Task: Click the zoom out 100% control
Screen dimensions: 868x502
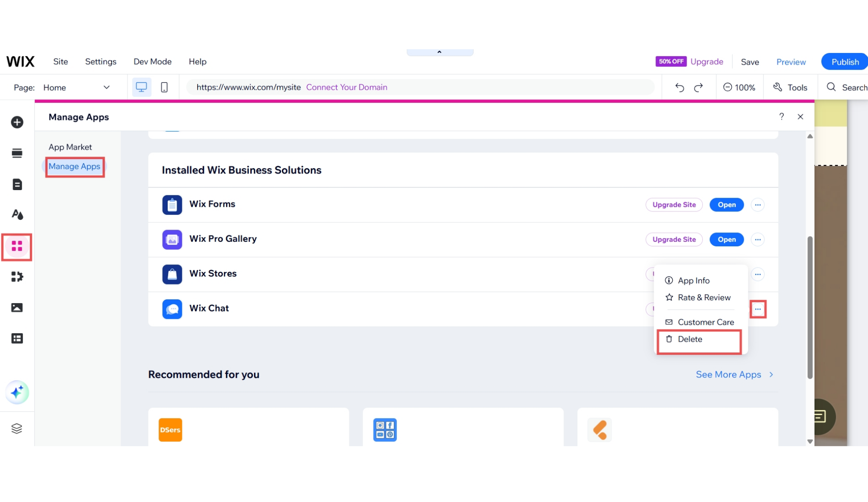Action: pyautogui.click(x=739, y=87)
